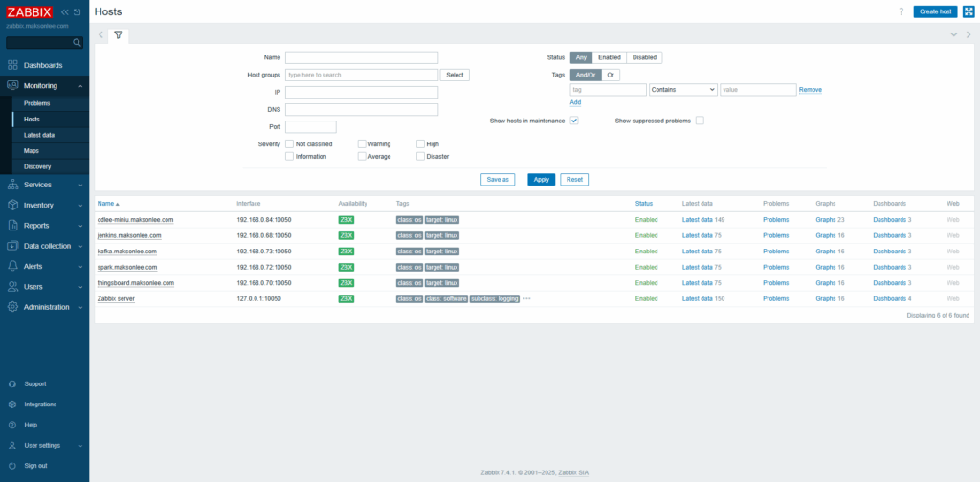Click Select button for host groups
The height and width of the screenshot is (482, 980).
(455, 75)
